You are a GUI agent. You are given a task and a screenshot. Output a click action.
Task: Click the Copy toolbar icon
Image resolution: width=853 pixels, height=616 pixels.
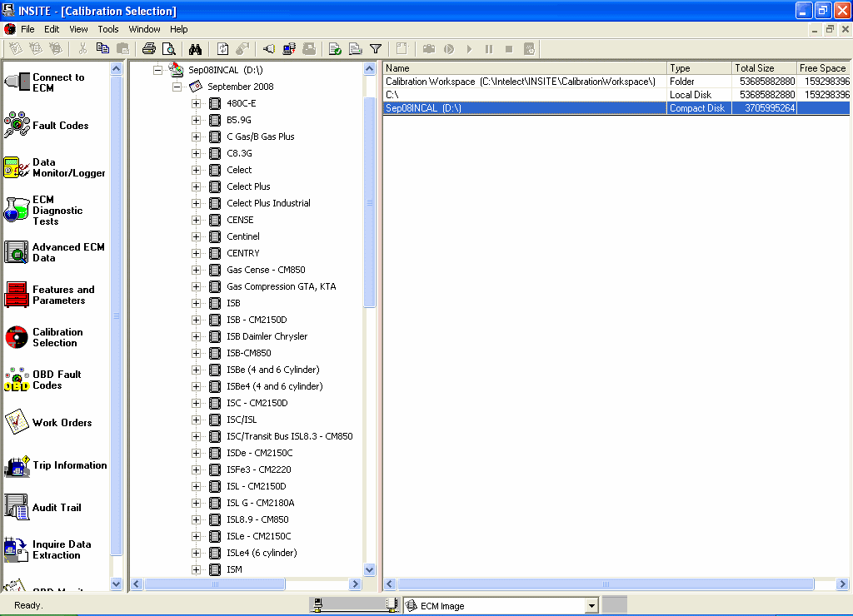click(x=102, y=49)
